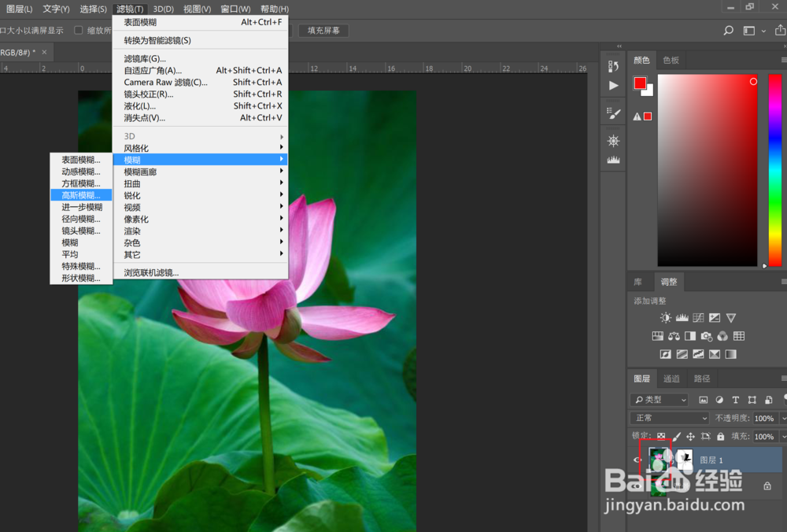Image resolution: width=787 pixels, height=532 pixels.
Task: Open the 类型 layer filter dropdown
Action: pos(660,400)
